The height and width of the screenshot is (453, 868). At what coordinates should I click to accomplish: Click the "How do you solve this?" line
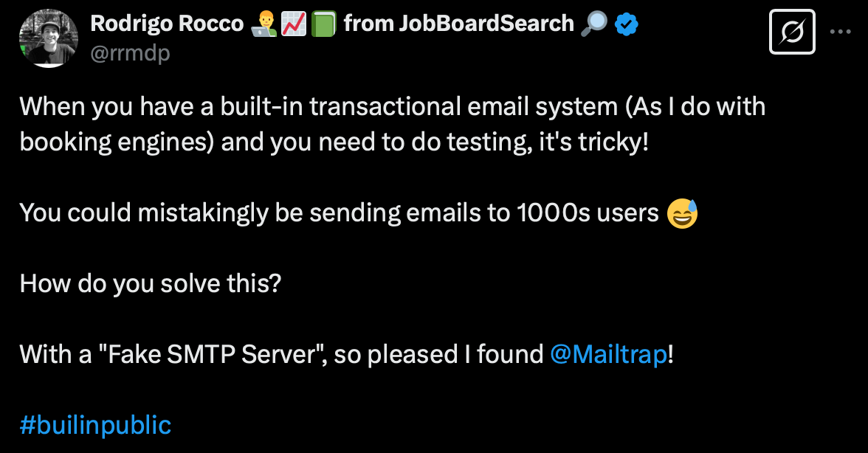[151, 284]
